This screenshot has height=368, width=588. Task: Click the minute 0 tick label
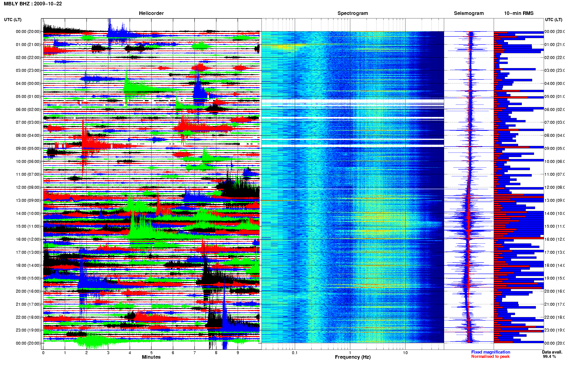click(43, 353)
